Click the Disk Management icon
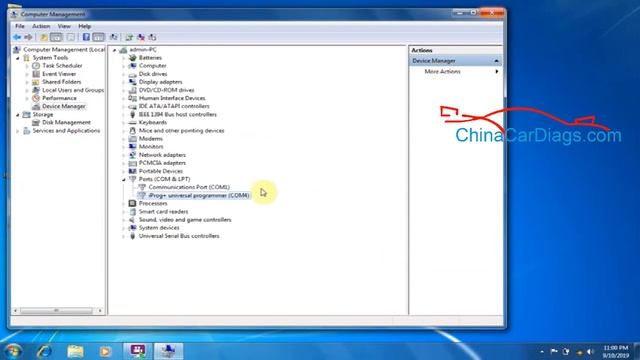640x360 pixels. click(36, 122)
